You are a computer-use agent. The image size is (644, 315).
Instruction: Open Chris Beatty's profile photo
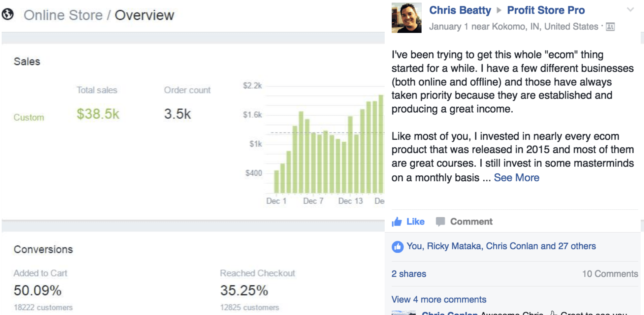coord(406,18)
